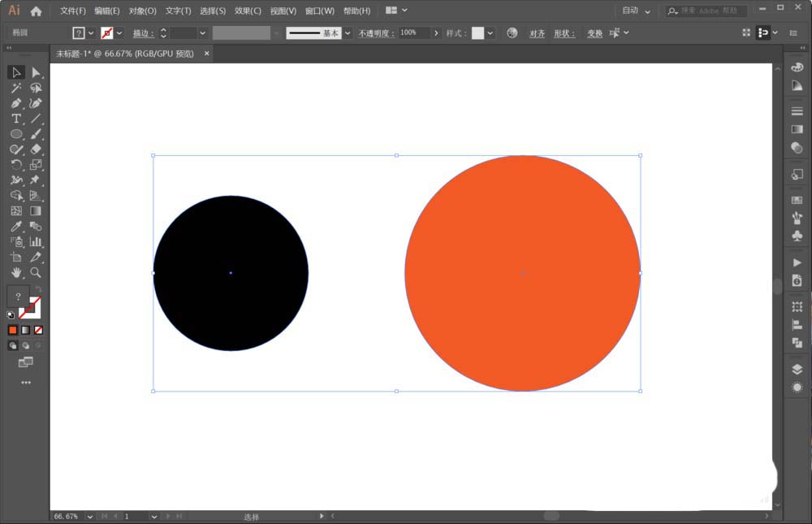812x524 pixels.
Task: Open the Layers panel icon
Action: 797,368
